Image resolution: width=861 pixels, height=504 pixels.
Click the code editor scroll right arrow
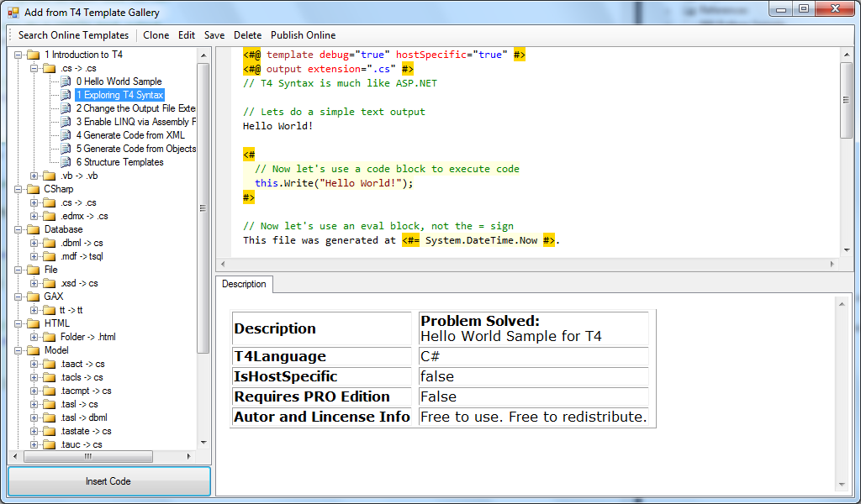(x=832, y=264)
